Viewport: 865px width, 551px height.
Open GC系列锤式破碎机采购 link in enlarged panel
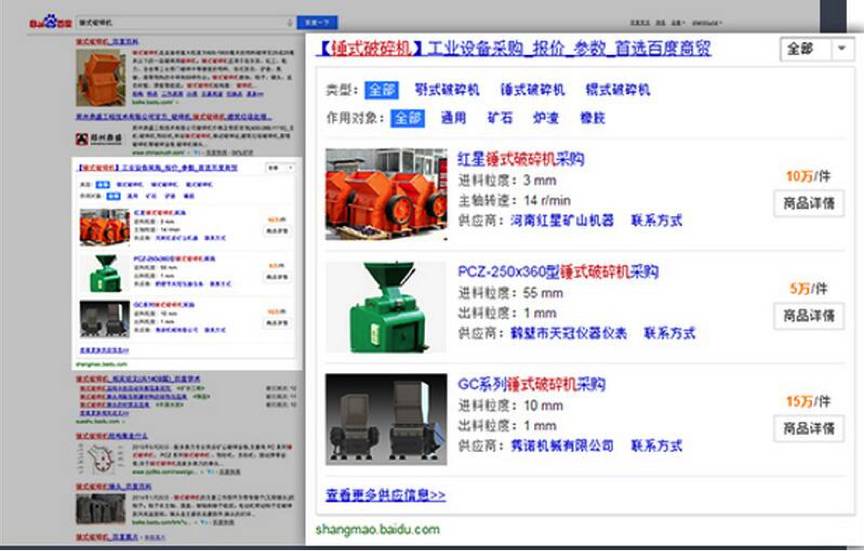(531, 384)
